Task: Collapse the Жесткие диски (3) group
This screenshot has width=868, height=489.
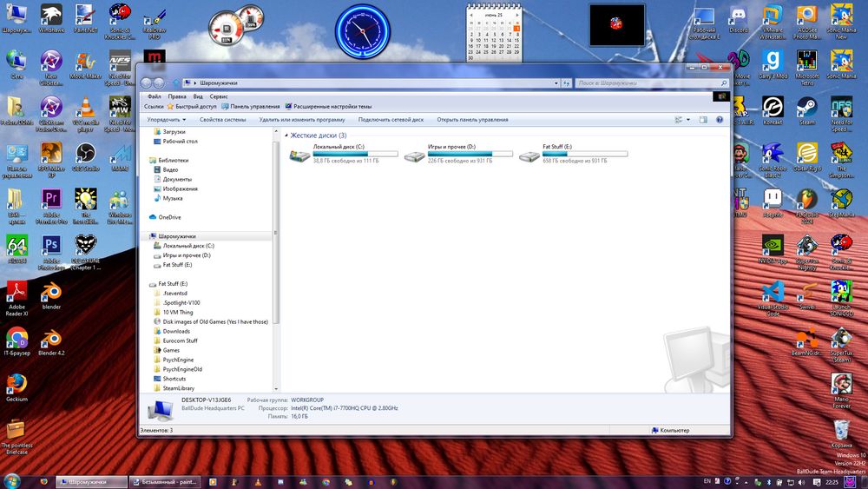Action: (286, 135)
